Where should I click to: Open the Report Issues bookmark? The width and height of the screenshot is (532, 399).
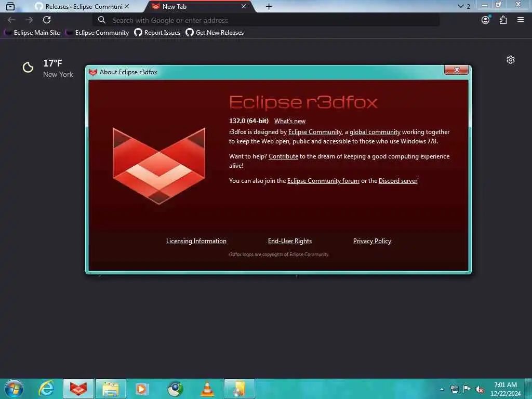point(157,33)
